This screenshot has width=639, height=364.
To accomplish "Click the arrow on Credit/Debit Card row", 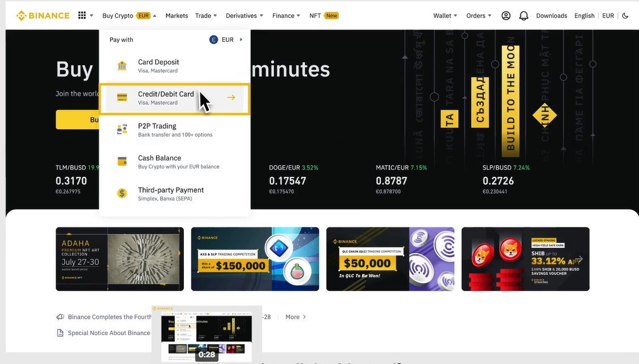I will click(231, 98).
